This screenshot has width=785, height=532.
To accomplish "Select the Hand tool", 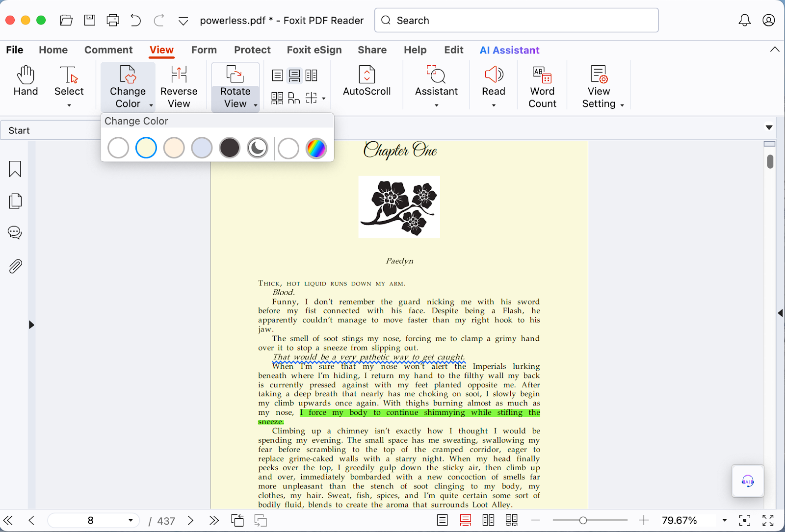I will [26, 81].
